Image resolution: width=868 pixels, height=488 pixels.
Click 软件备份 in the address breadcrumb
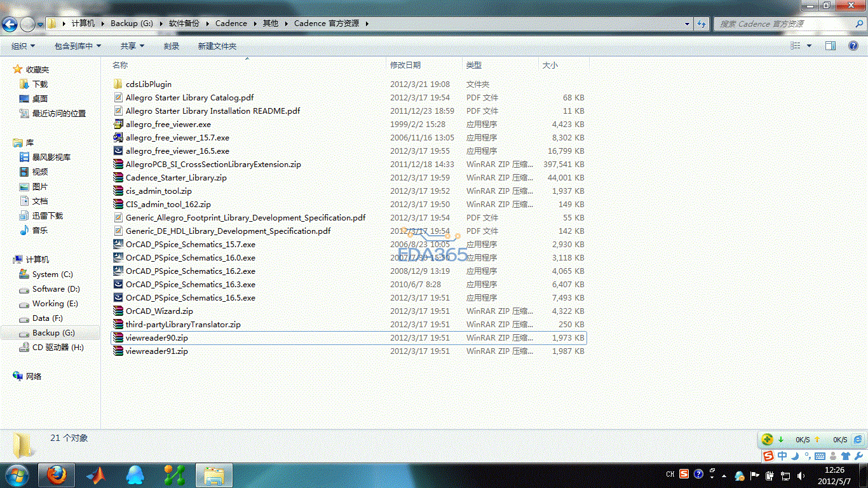click(x=184, y=24)
